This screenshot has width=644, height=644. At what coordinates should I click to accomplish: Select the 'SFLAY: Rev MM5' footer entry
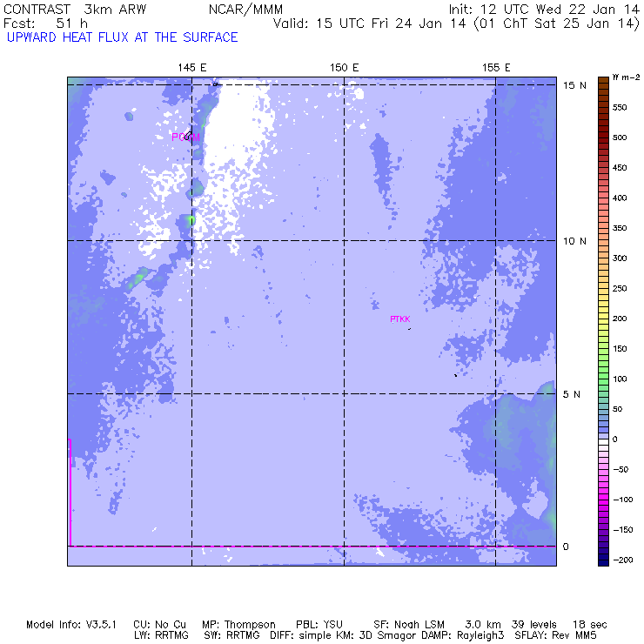(555, 635)
